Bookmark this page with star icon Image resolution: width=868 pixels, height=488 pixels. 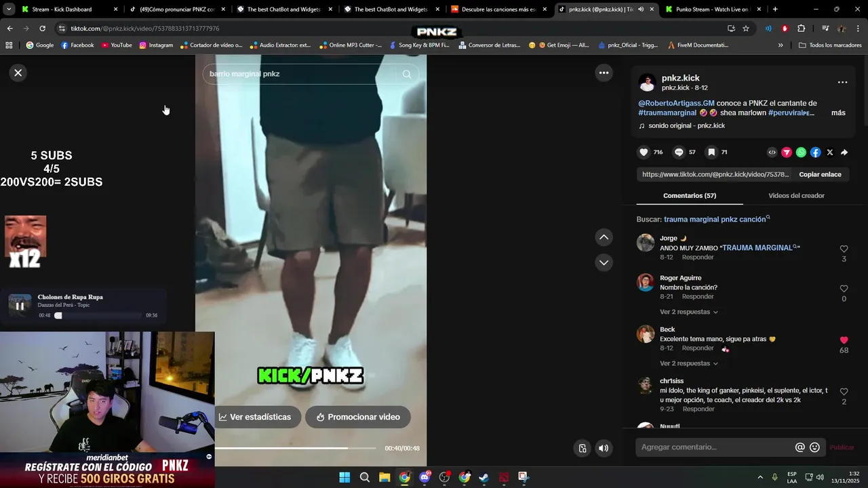(x=746, y=28)
